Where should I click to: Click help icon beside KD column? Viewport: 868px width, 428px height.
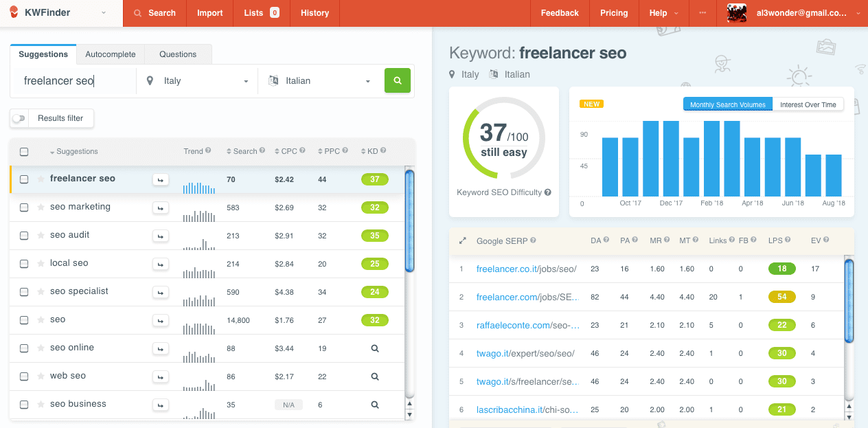click(383, 151)
